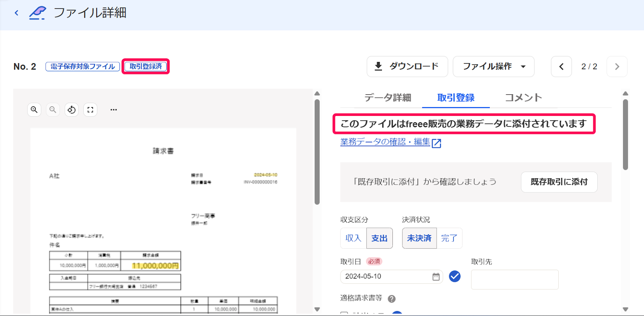Rotate the previewed invoice
The height and width of the screenshot is (316, 644).
(x=72, y=109)
